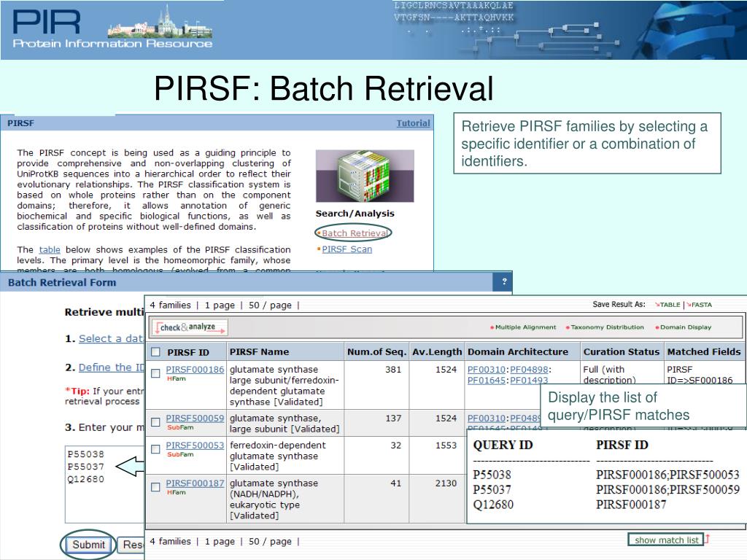Open PF01645 domain link in first row
This screenshot has width=747, height=560.
[x=487, y=381]
